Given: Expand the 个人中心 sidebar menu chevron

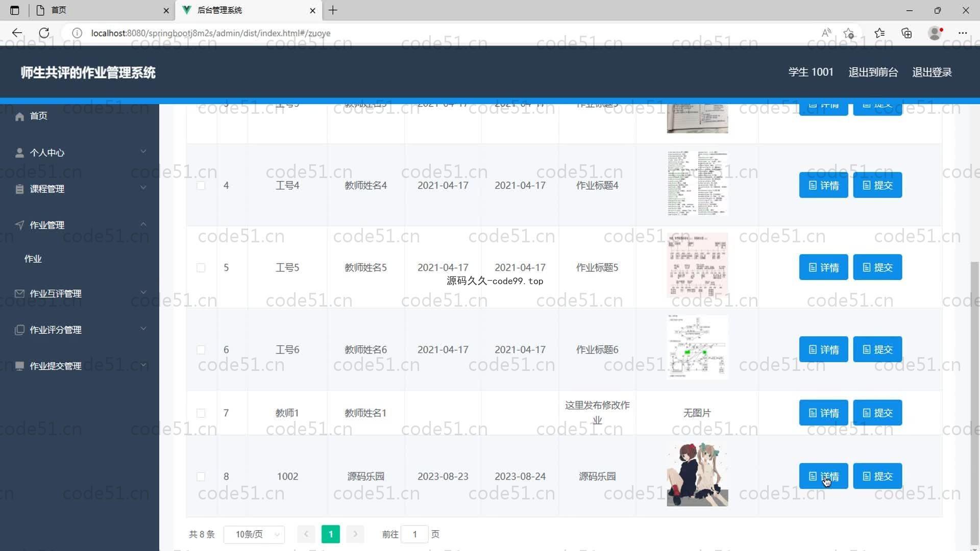Looking at the screenshot, I should tap(143, 152).
